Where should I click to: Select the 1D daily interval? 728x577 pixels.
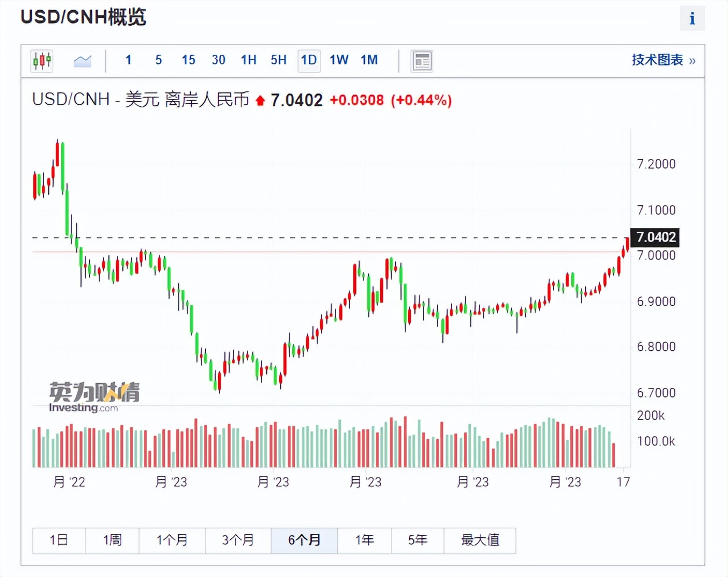point(309,60)
